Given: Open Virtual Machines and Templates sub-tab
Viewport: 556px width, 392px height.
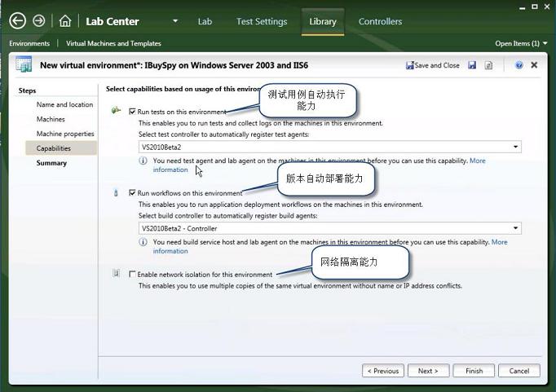Looking at the screenshot, I should tap(113, 43).
